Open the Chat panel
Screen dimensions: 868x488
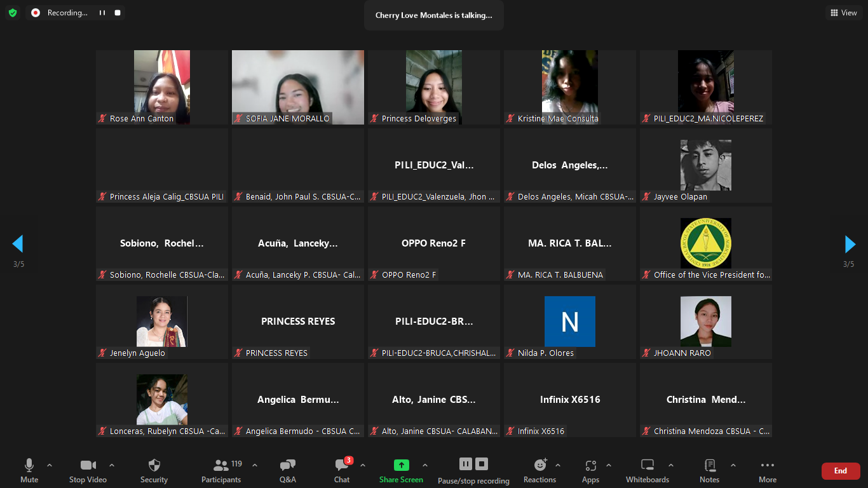[342, 470]
